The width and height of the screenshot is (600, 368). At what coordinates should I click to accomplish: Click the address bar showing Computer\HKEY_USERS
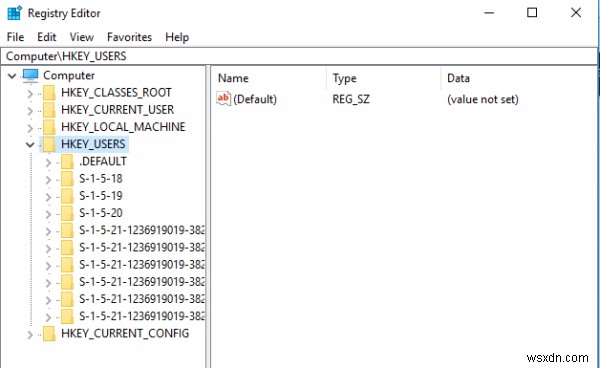pyautogui.click(x=298, y=56)
